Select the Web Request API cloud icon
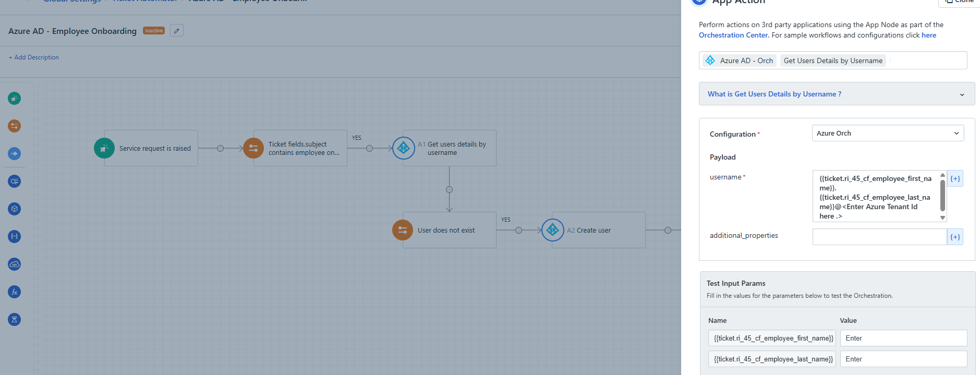 click(15, 264)
